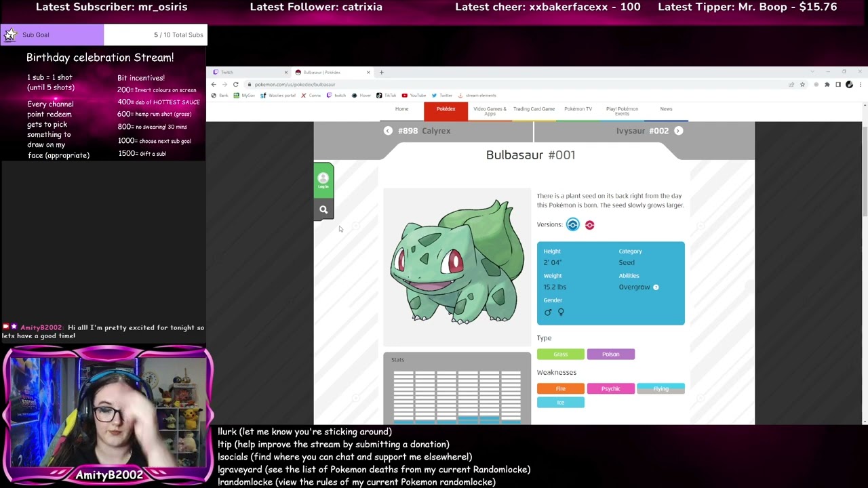Close the Twitch tab
The height and width of the screenshot is (488, 868).
(285, 73)
